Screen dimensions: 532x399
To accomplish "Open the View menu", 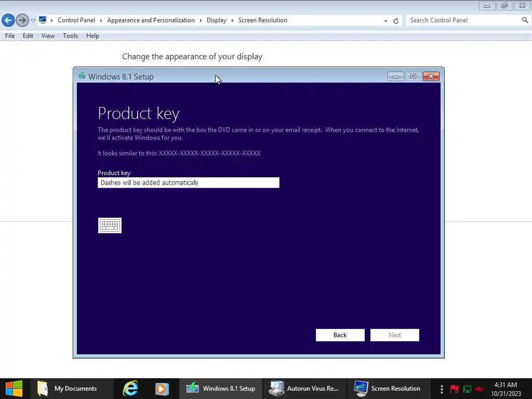I will tap(48, 36).
